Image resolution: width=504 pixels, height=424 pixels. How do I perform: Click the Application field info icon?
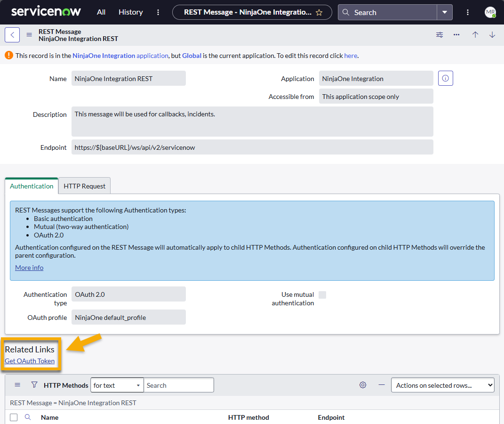(x=445, y=78)
